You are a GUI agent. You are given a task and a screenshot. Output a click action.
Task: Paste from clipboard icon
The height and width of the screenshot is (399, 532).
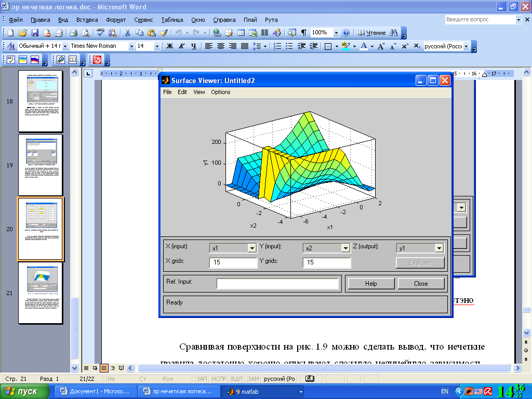pyautogui.click(x=152, y=33)
